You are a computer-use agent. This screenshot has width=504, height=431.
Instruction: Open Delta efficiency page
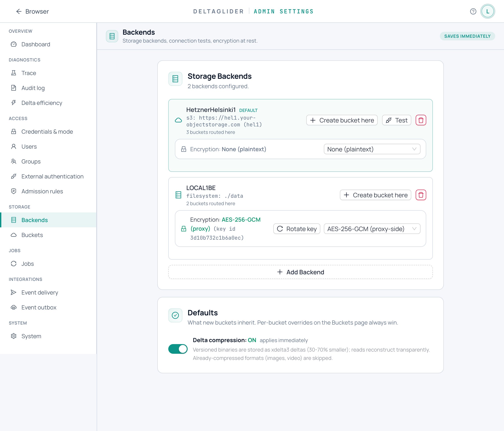(49, 103)
